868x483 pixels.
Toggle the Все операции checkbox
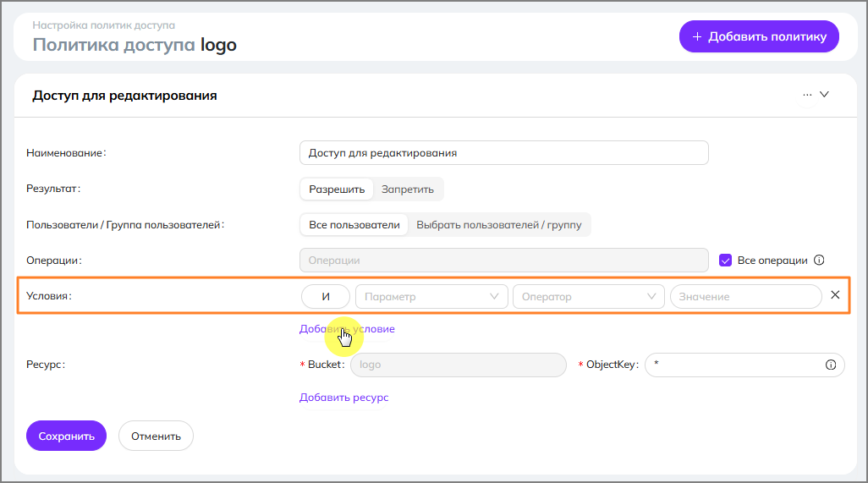click(x=725, y=261)
